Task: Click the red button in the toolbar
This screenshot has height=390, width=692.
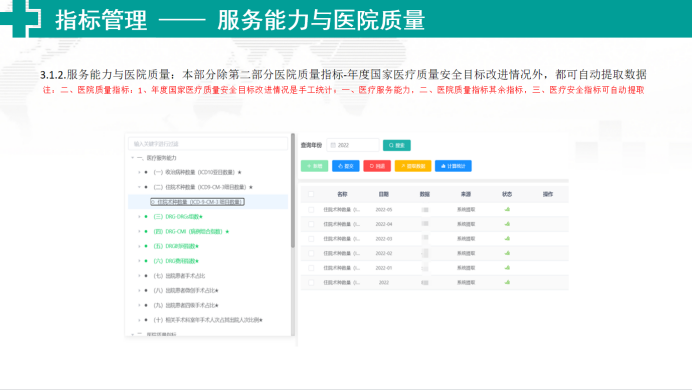Action: point(377,166)
